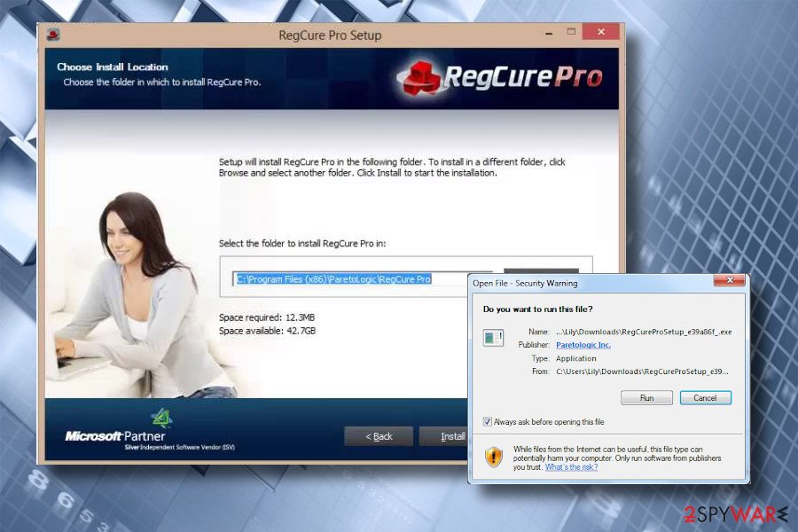
Task: Click 'Select the folder to install RegCure Pro in:' label
Action: (x=302, y=243)
